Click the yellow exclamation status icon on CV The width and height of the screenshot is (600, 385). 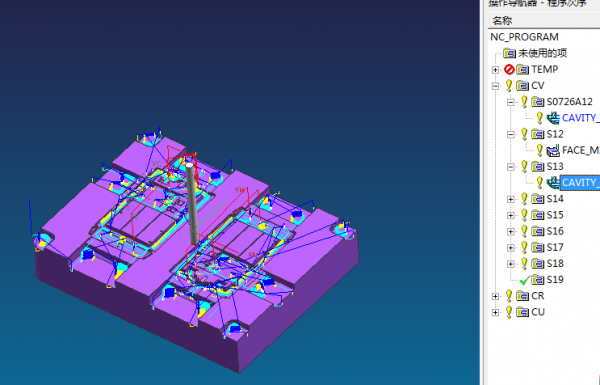click(x=509, y=86)
